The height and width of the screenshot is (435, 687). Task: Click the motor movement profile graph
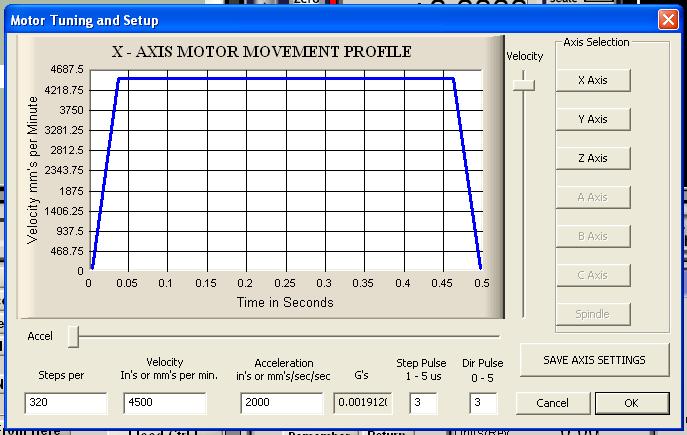pyautogui.click(x=285, y=170)
